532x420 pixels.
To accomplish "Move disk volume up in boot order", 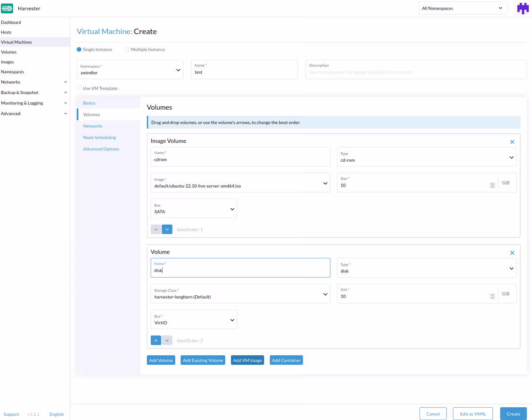I will [x=156, y=341].
